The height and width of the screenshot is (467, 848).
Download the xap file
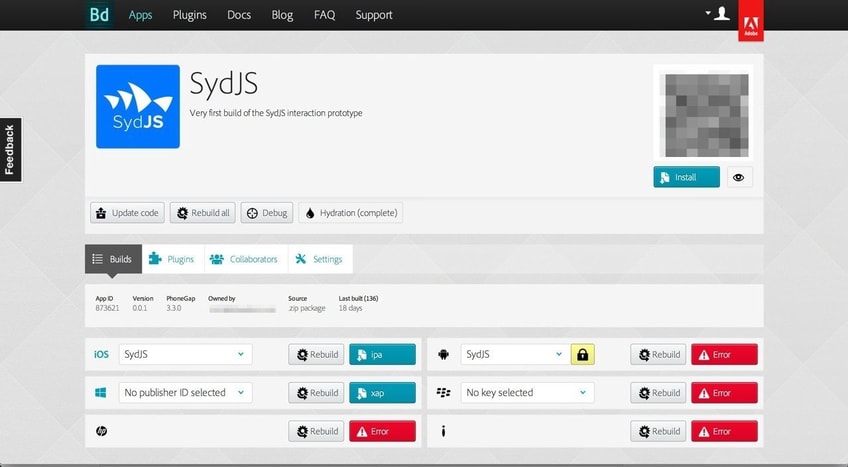tap(382, 393)
